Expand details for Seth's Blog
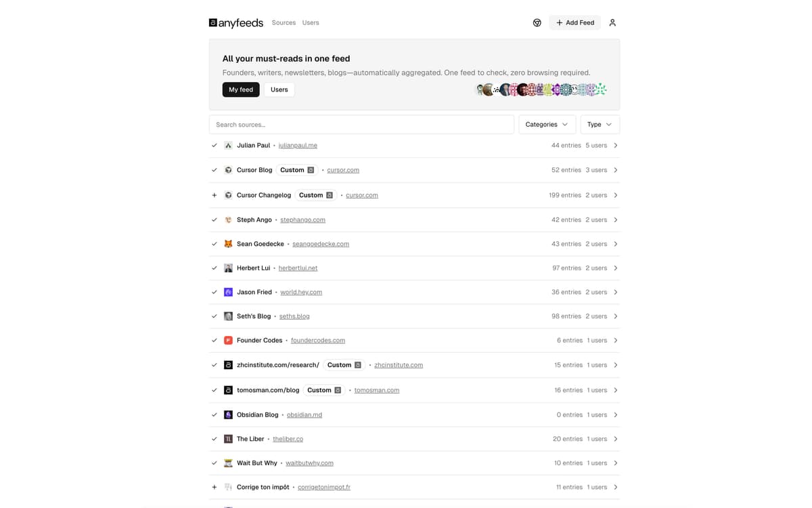This screenshot has height=508, width=812. (615, 316)
